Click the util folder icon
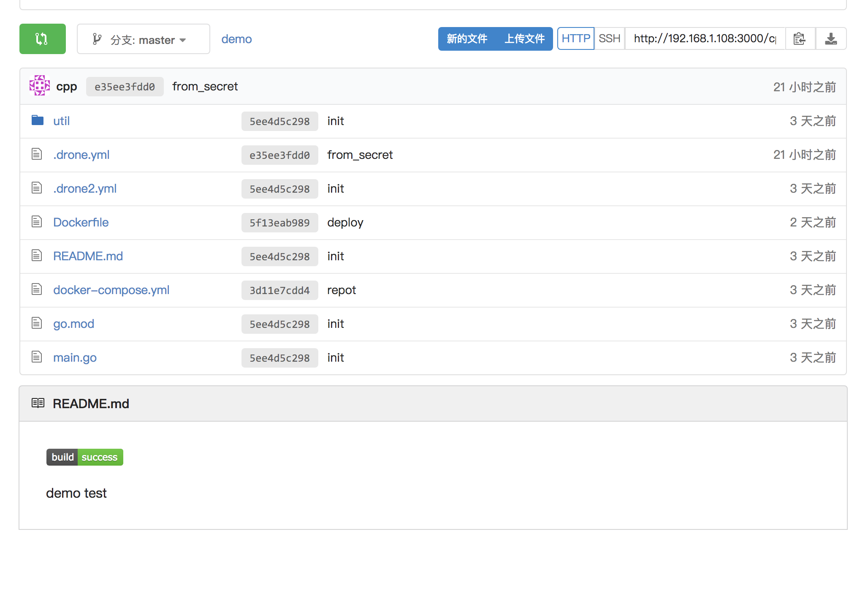 (38, 120)
